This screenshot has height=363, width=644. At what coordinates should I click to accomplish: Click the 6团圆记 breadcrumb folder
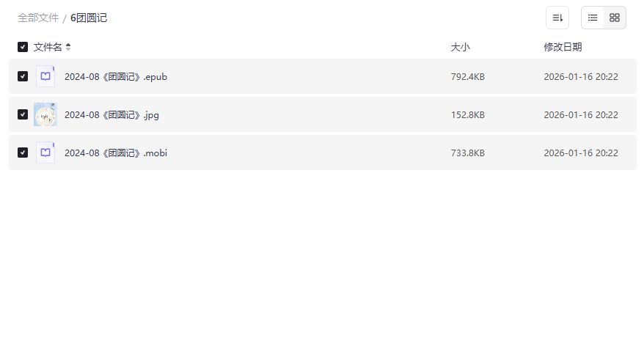(89, 18)
